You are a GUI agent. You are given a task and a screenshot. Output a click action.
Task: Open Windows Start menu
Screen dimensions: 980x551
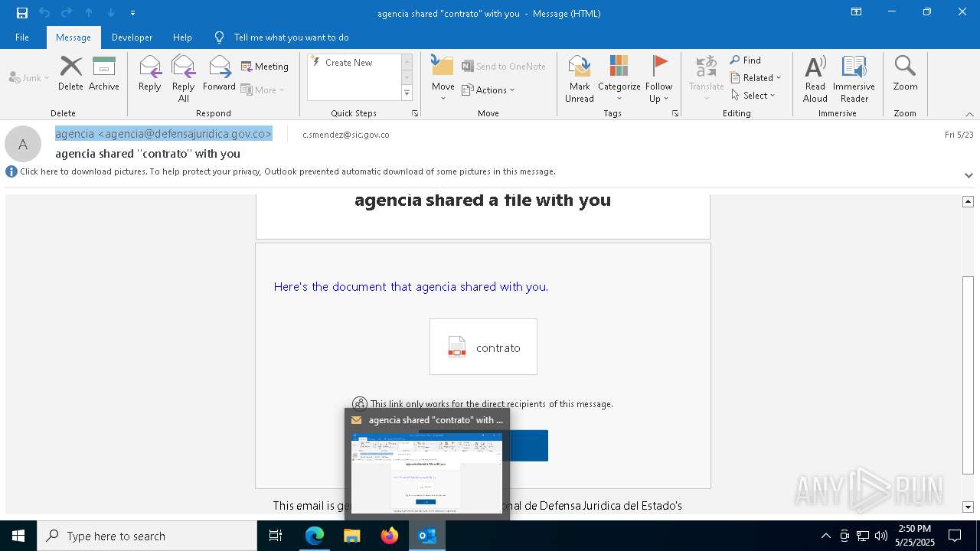(x=18, y=536)
